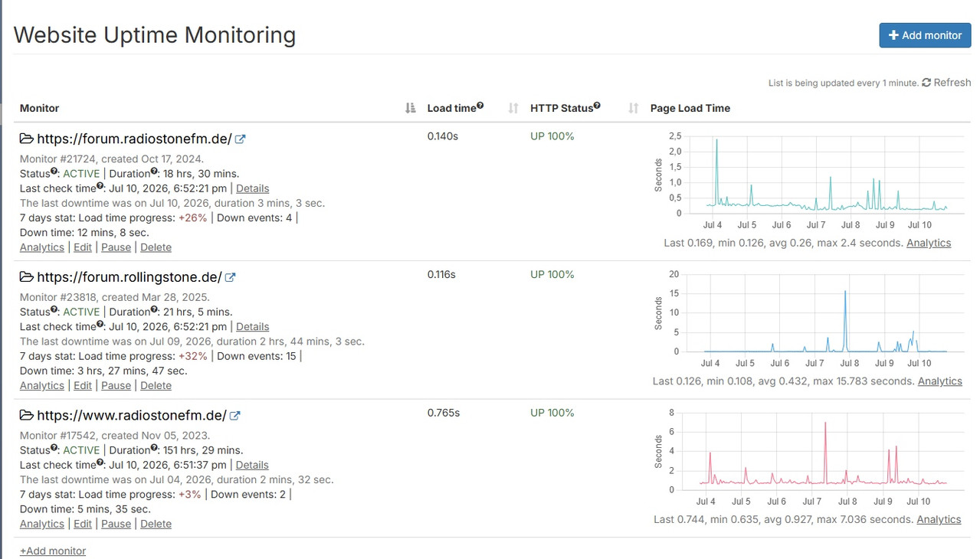This screenshot has width=980, height=559.
Task: Delete the forum.rollingstone.de monitor
Action: [x=156, y=385]
